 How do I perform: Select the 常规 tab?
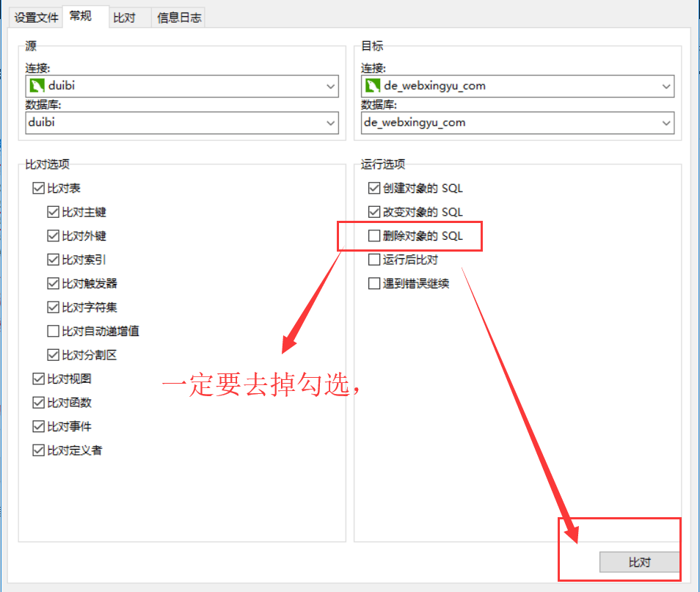[x=81, y=17]
